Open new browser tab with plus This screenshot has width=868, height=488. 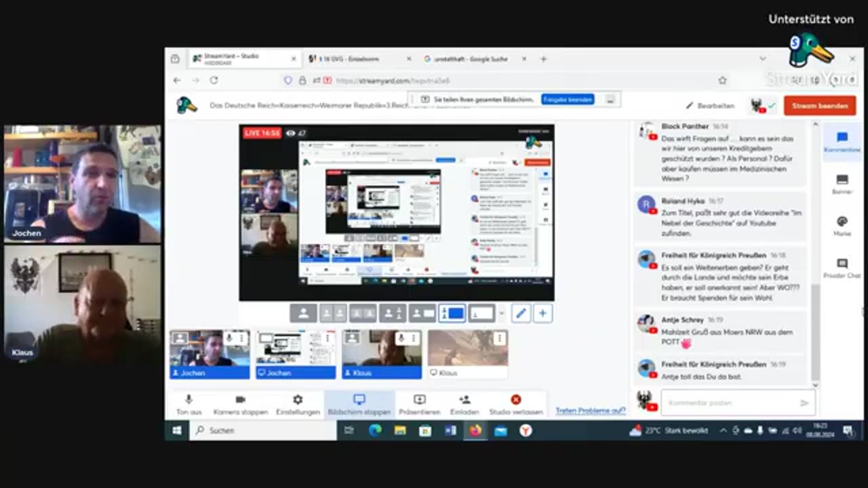pos(543,59)
